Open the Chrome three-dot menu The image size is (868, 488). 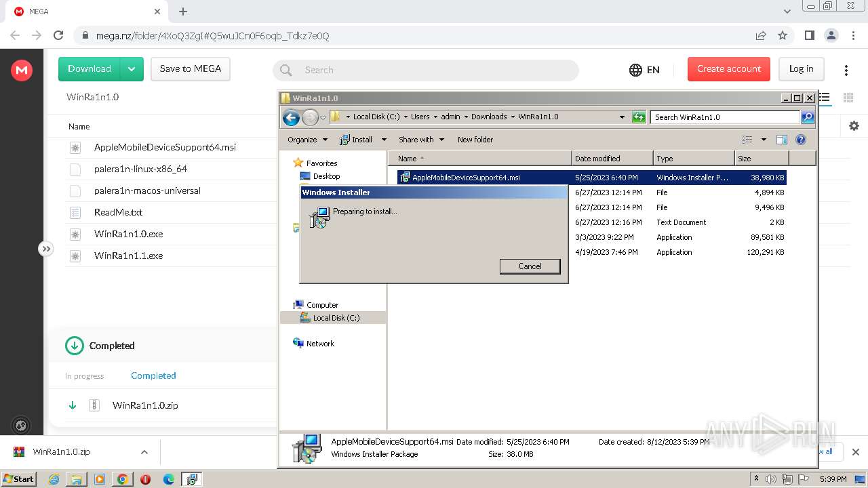852,35
